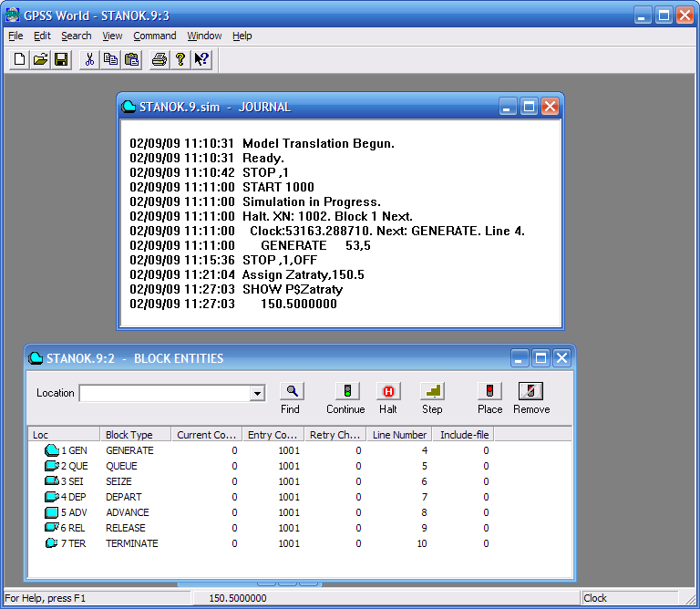Screen dimensions: 700x609
Task: Click the Cut scissors icon
Action: pyautogui.click(x=89, y=59)
